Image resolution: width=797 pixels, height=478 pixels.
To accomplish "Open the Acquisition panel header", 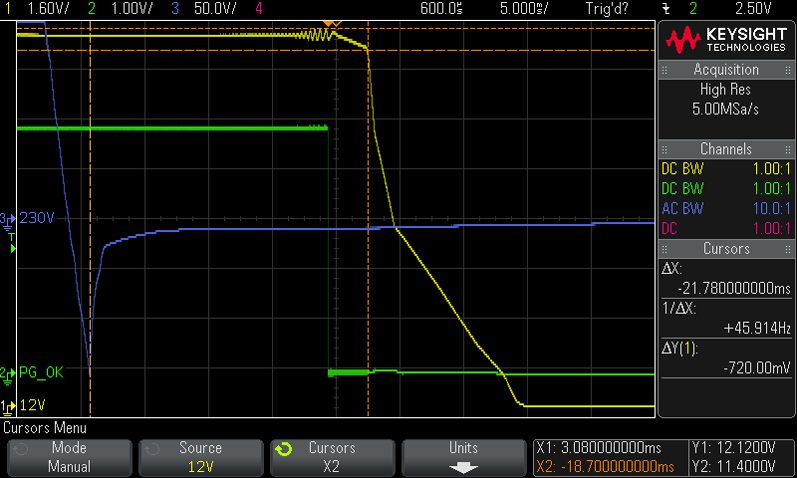I will [726, 70].
